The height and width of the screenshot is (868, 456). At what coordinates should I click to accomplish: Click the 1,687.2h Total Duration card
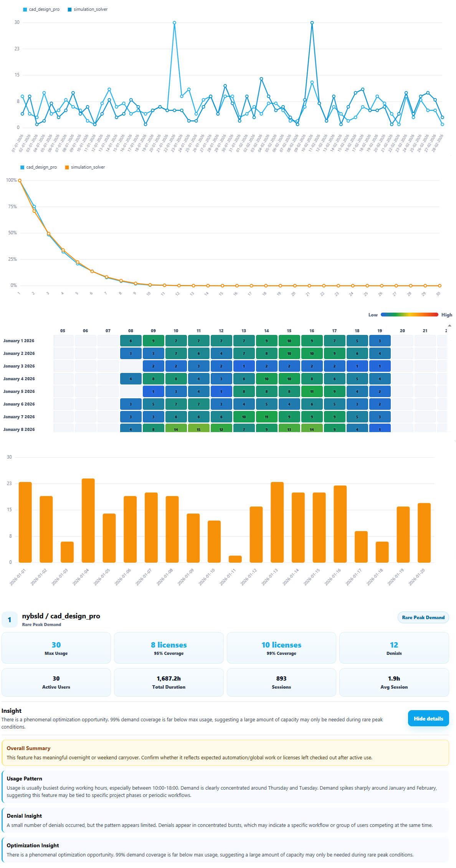pos(169,682)
